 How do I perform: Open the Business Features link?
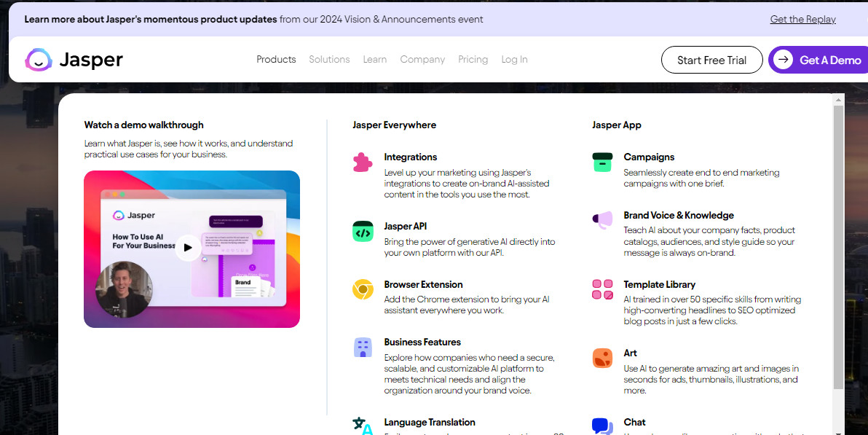tap(422, 342)
